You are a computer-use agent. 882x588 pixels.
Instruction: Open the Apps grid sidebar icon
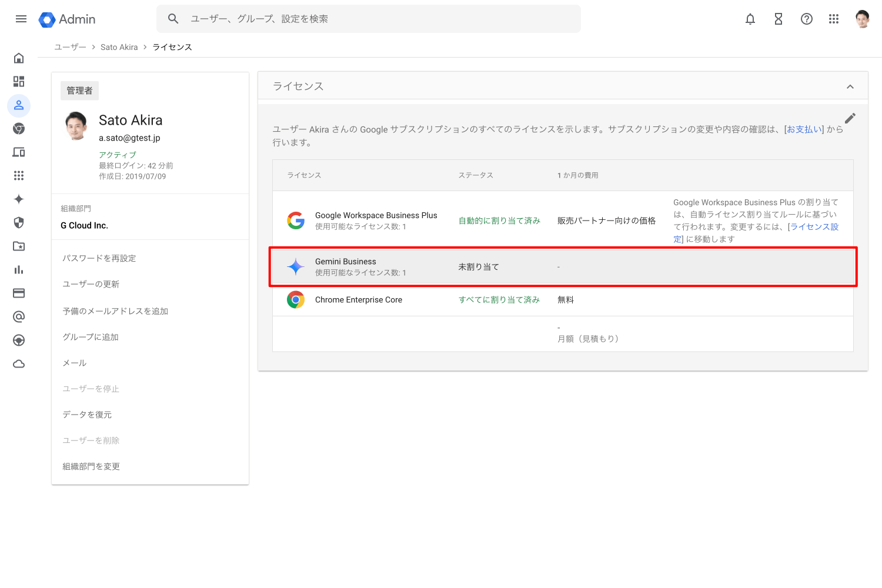pos(19,176)
